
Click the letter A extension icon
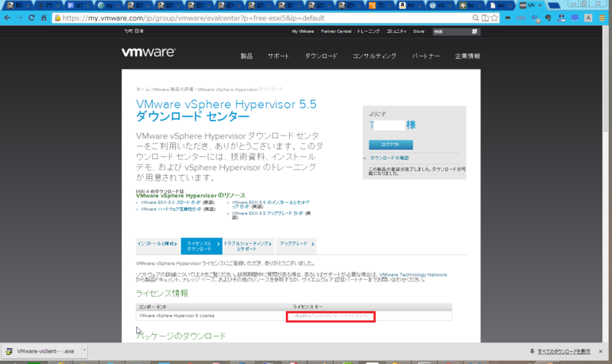click(588, 18)
